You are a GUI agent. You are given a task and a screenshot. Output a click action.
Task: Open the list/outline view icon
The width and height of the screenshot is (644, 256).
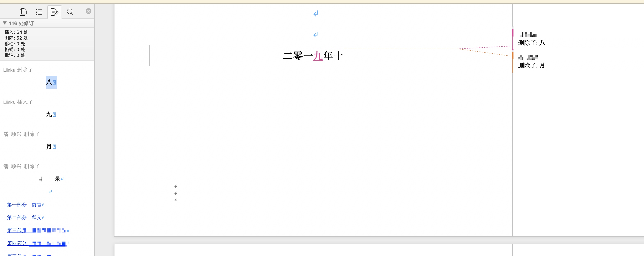pyautogui.click(x=39, y=12)
